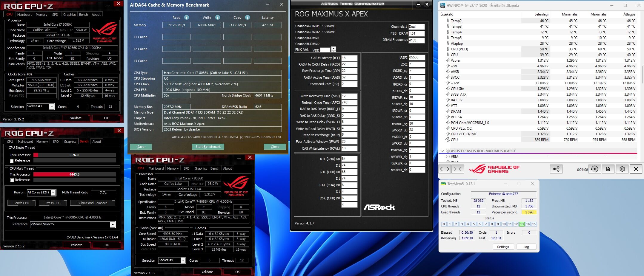Open Memory tab in top CPU-Z window

[42, 14]
